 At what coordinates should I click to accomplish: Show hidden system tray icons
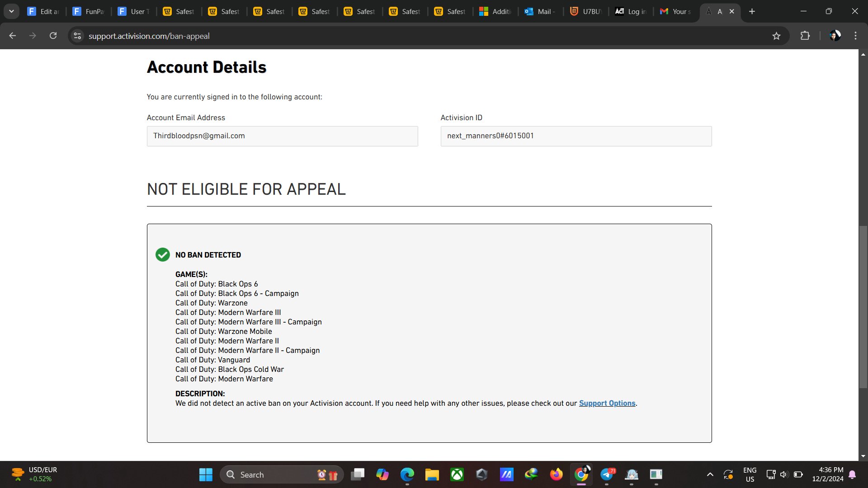710,474
